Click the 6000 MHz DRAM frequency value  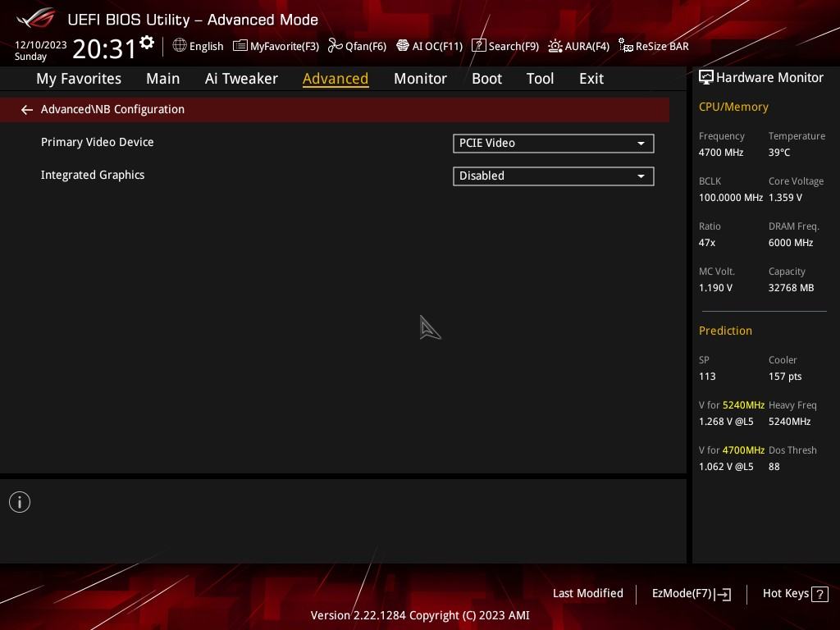click(791, 243)
